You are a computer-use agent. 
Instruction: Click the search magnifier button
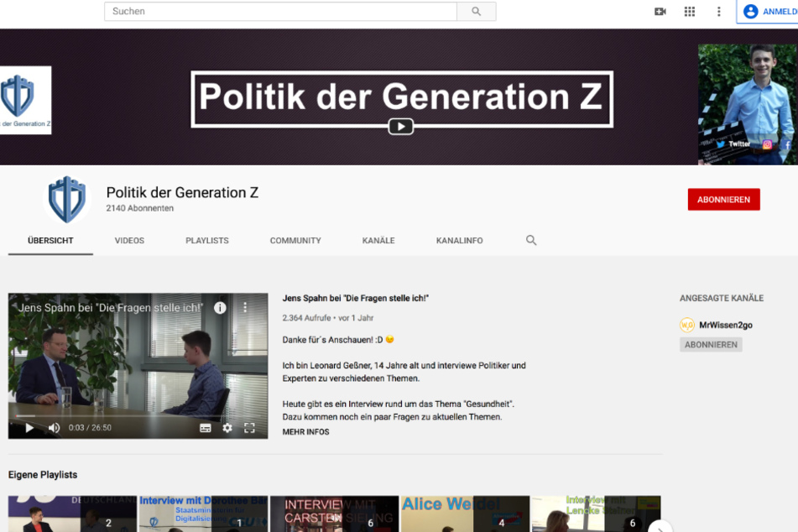477,11
